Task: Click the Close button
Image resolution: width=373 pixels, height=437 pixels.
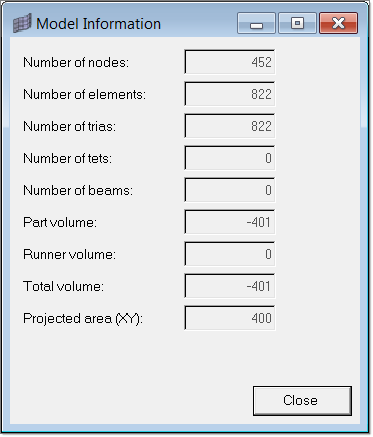Action: (x=302, y=401)
